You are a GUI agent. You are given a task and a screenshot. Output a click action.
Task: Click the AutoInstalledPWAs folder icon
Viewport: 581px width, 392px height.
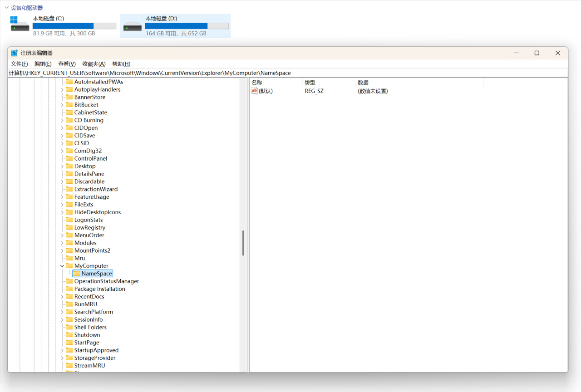tap(69, 82)
